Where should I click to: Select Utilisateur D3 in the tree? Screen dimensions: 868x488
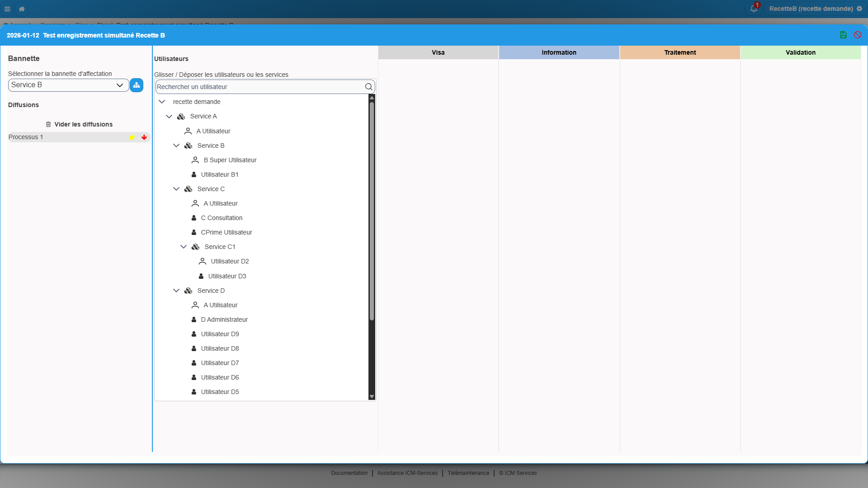(x=227, y=276)
